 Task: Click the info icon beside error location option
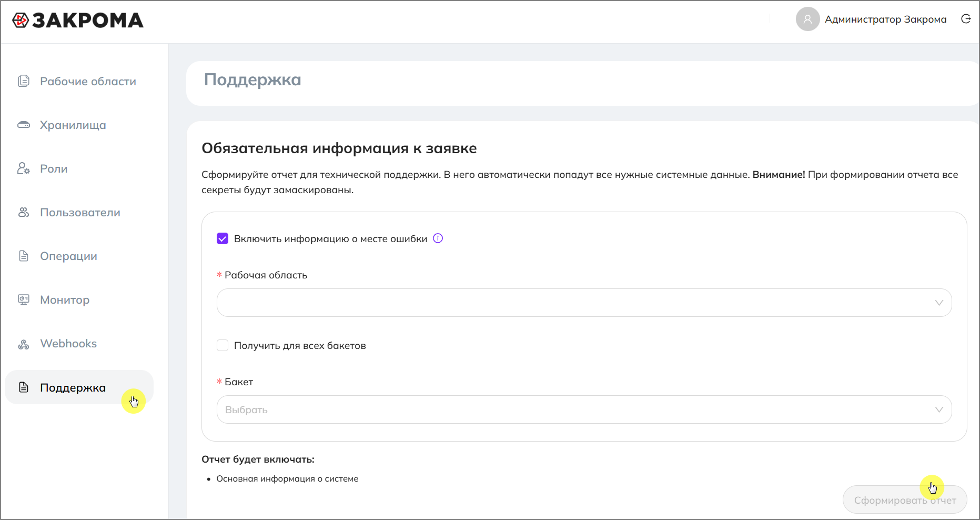[438, 238]
